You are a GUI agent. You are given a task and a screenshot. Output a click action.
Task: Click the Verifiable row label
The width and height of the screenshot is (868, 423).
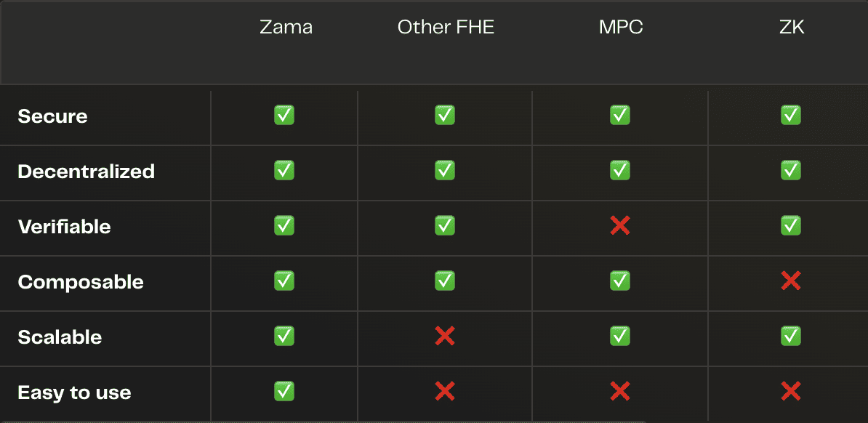tap(64, 227)
